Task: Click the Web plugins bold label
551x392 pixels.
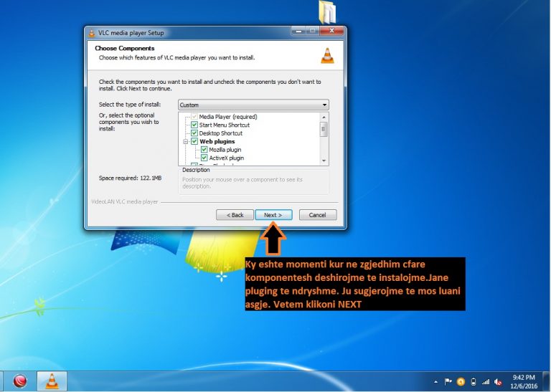Action: [217, 141]
